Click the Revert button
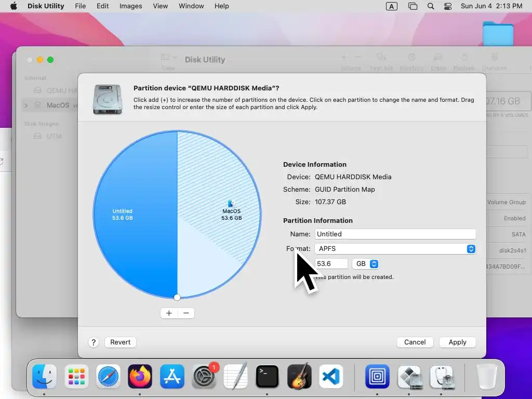This screenshot has width=532, height=399. pos(121,342)
